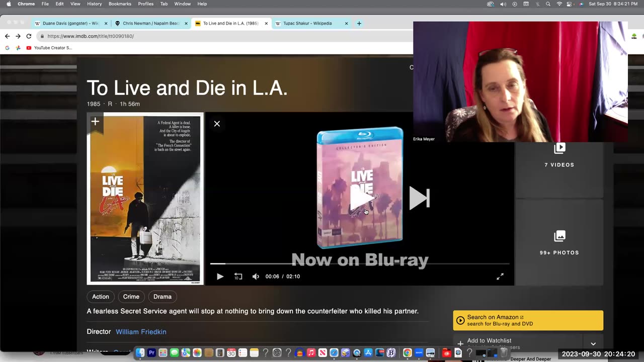
Task: Go forward in browser history
Action: (18, 36)
